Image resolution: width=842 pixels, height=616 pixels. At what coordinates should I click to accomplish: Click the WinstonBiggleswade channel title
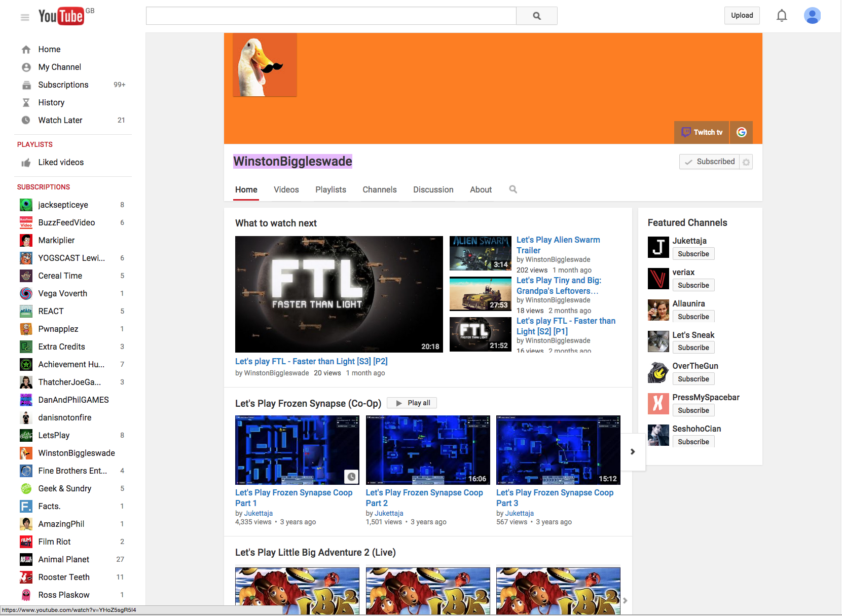coord(292,162)
